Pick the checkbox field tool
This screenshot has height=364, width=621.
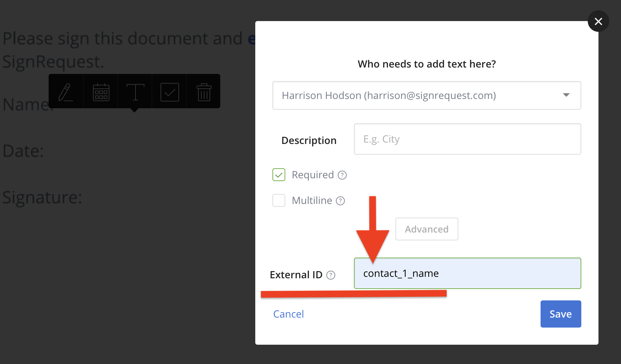coord(169,92)
